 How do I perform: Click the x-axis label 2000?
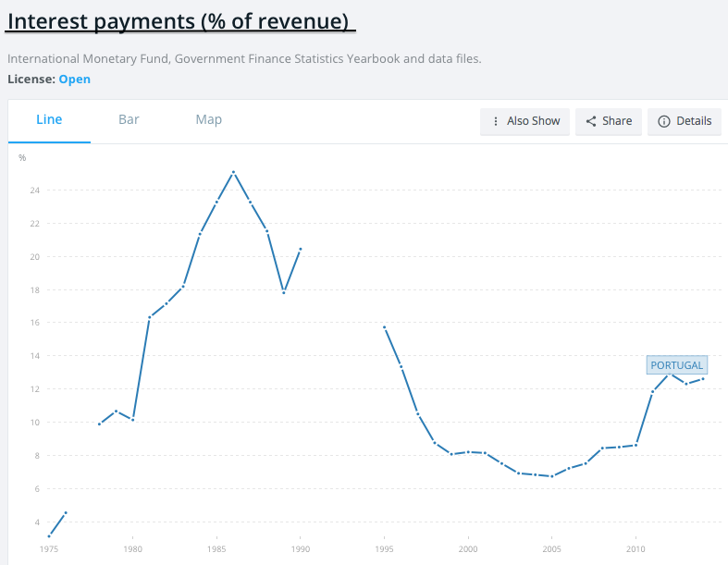point(468,549)
